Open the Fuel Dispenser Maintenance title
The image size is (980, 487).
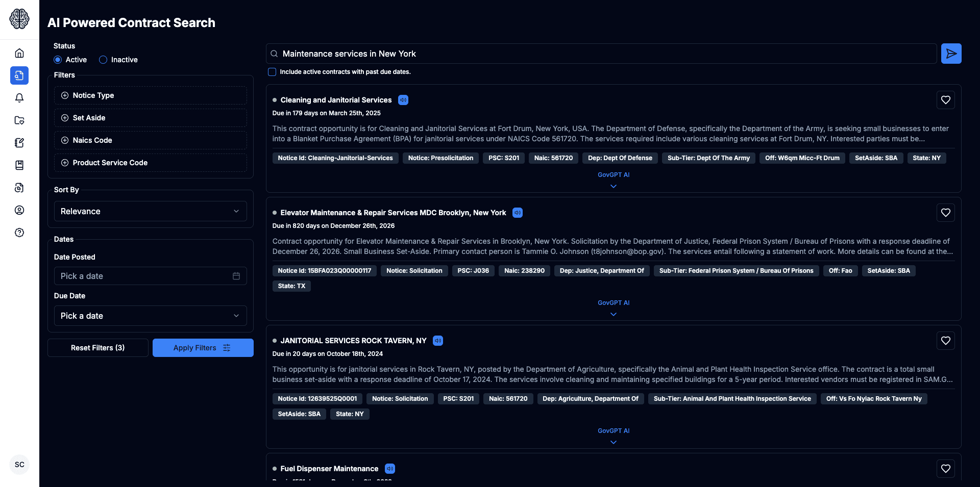(329, 469)
